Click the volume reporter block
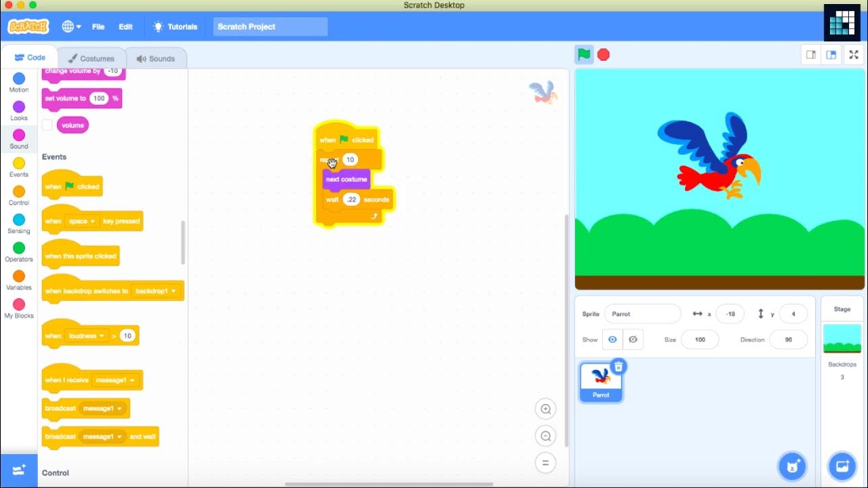The image size is (868, 488). pyautogui.click(x=73, y=125)
